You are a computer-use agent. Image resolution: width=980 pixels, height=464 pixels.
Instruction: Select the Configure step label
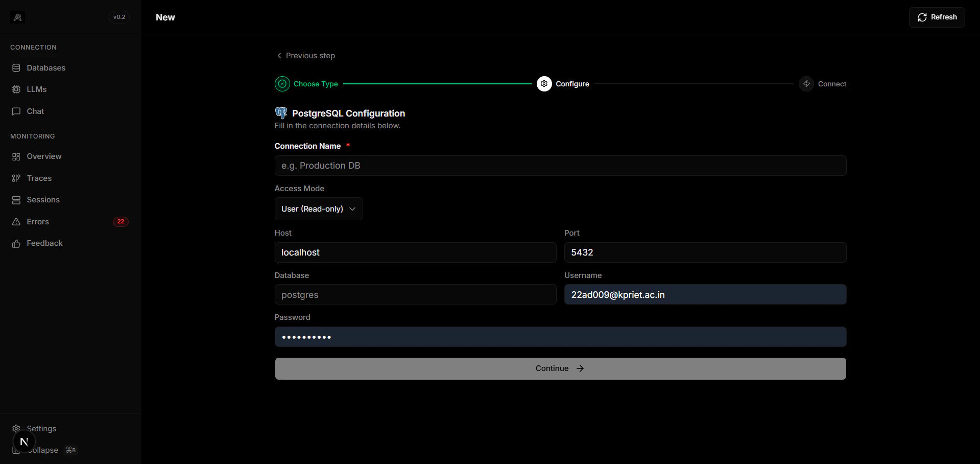[572, 84]
